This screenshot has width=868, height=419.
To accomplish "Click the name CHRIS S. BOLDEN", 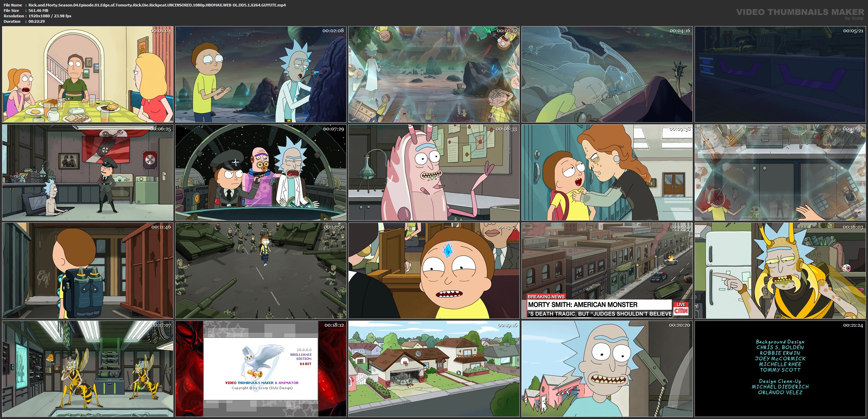I will [780, 347].
